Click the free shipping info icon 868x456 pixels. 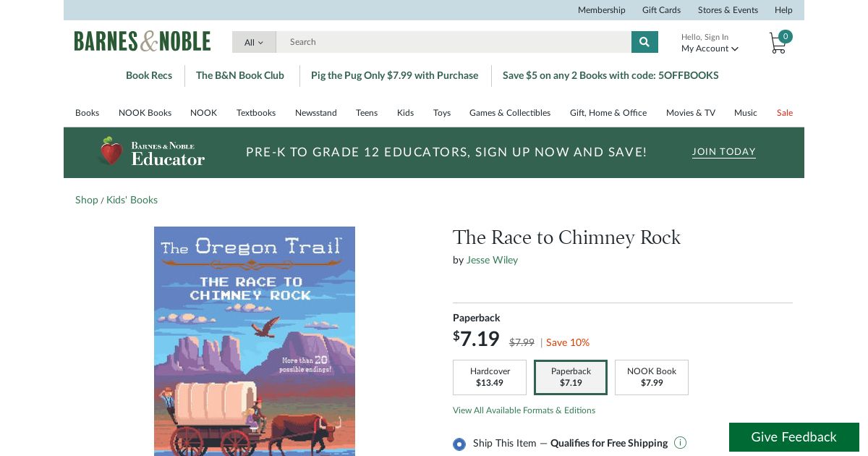tap(680, 443)
